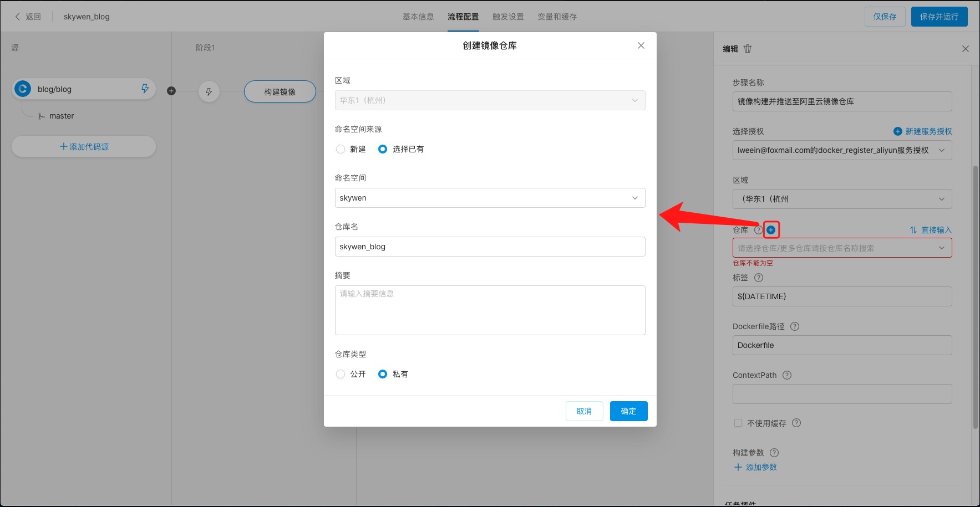Click the 摘要 text area

tap(490, 310)
